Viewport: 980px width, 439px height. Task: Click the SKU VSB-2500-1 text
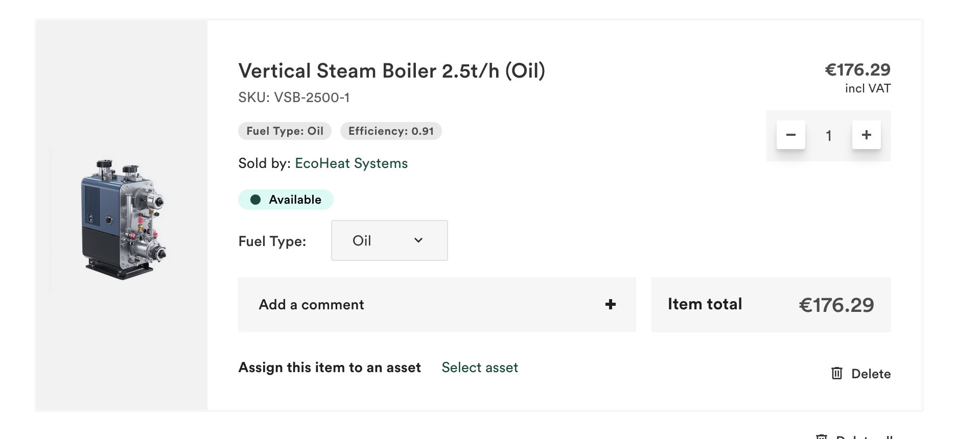point(294,97)
